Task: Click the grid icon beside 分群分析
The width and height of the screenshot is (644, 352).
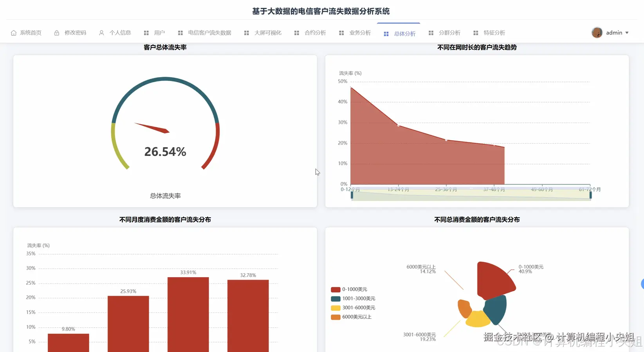Action: (431, 33)
